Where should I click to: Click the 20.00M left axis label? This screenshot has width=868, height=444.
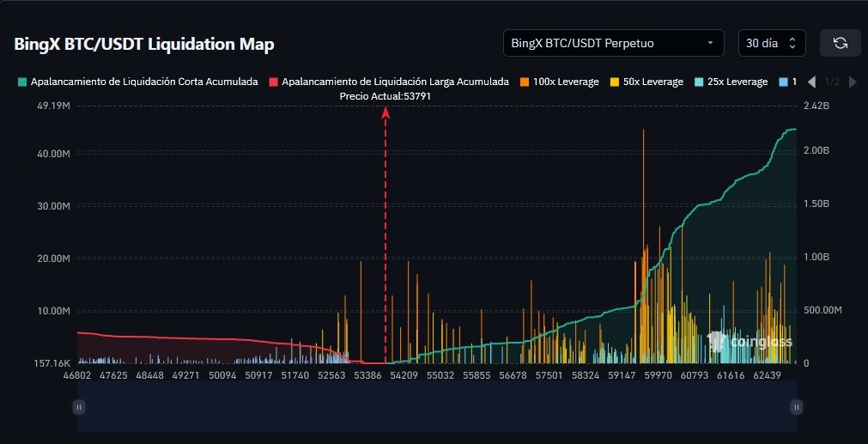[x=53, y=258]
